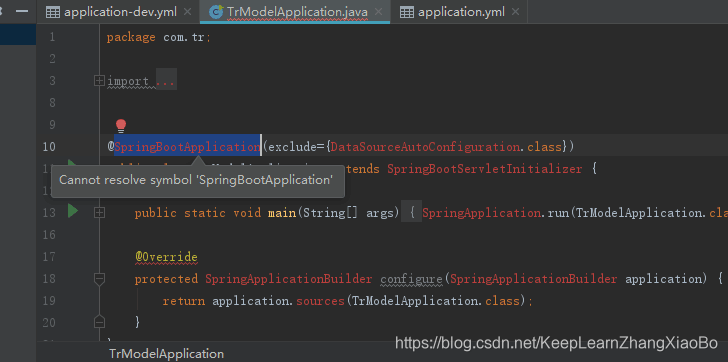This screenshot has height=362, width=728.
Task: Click the main method name
Action: 282,213
